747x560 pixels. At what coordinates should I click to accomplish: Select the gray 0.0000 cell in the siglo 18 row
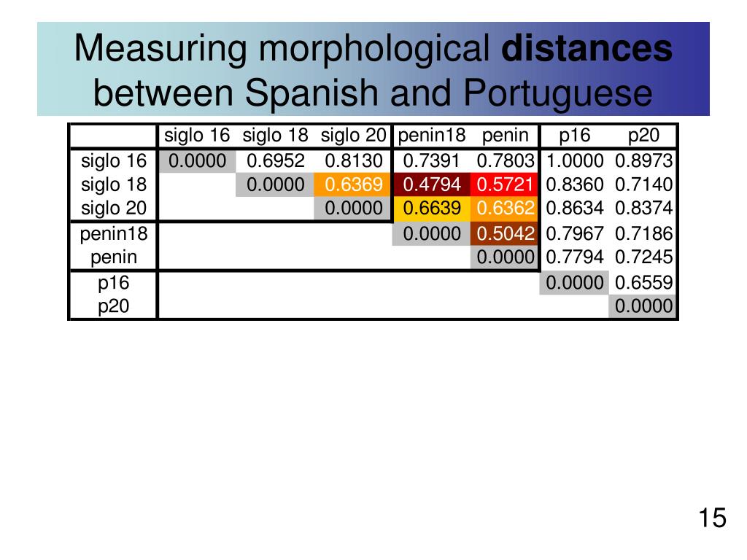coord(275,184)
